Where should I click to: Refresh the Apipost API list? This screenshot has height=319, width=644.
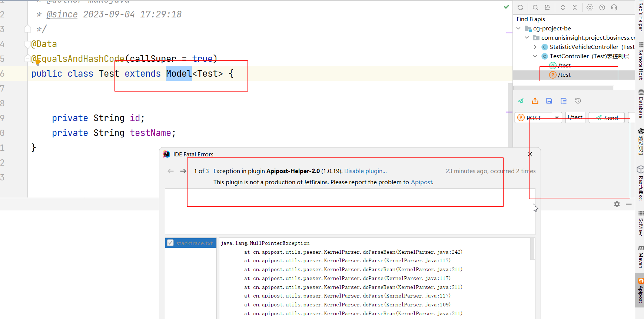click(x=520, y=7)
